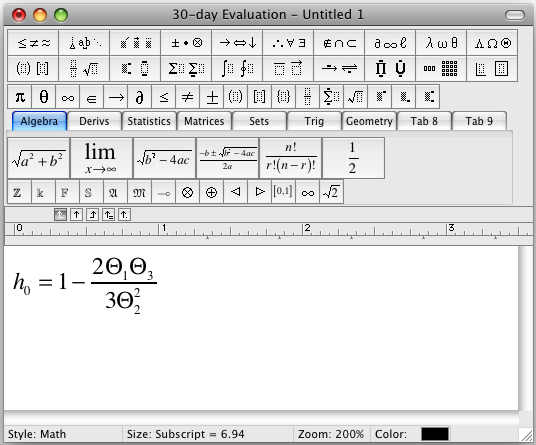Viewport: 536px width, 445px height.
Task: Insert right arrow symbol from small bar
Action: point(116,97)
